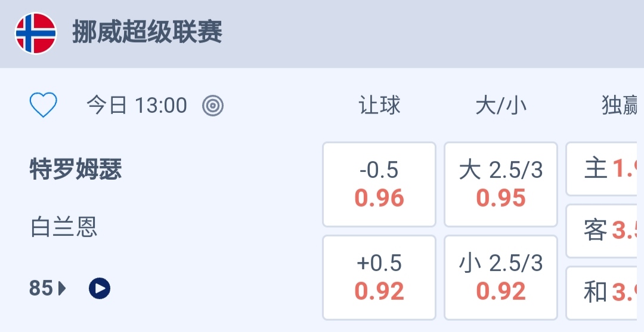
Task: Bet on 小 2.5/3 at 0.92
Action: click(x=501, y=278)
